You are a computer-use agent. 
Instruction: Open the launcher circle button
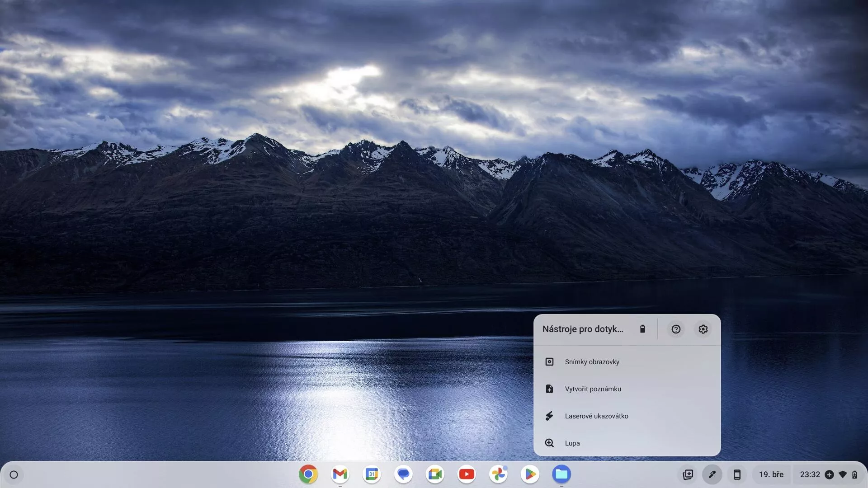[14, 474]
